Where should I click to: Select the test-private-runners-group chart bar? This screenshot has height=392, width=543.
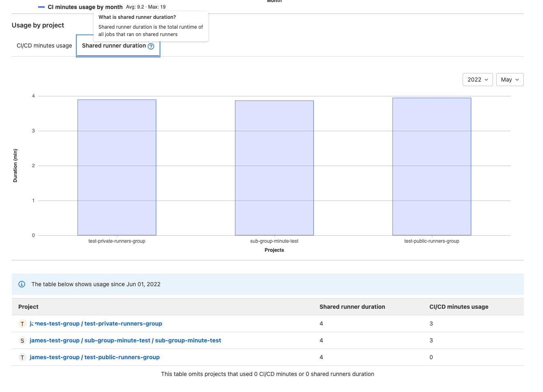pos(116,166)
